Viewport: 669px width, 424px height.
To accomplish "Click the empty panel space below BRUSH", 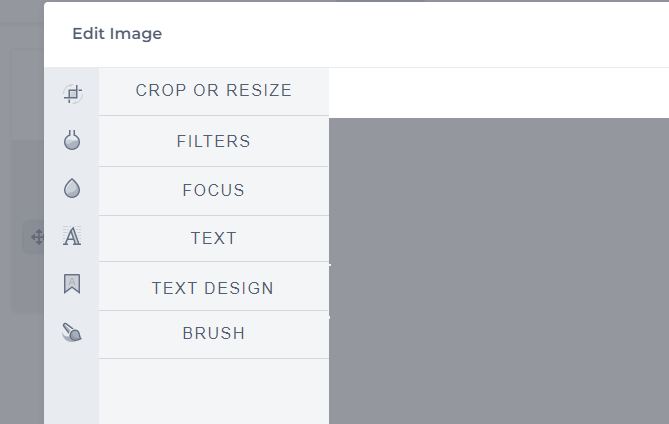I will click(214, 391).
